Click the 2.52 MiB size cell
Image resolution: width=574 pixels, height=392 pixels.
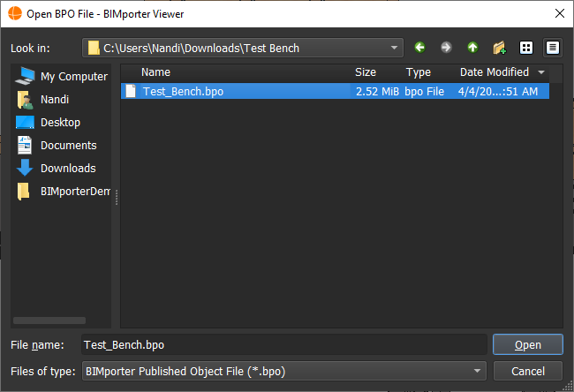coord(377,92)
